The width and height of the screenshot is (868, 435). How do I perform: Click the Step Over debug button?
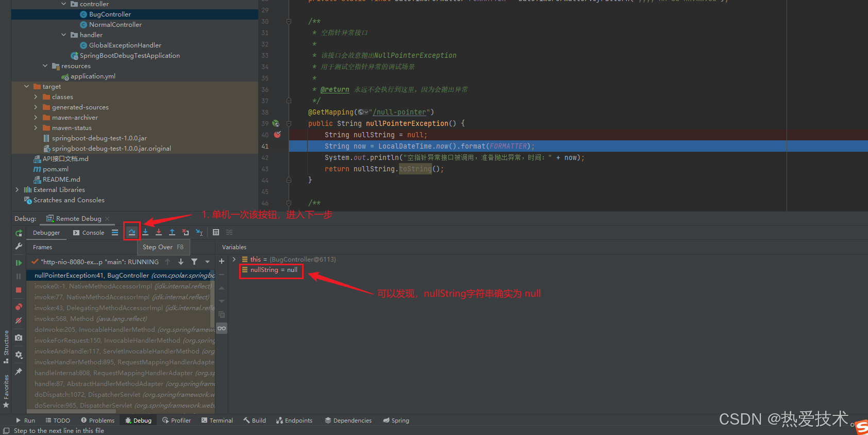point(132,232)
